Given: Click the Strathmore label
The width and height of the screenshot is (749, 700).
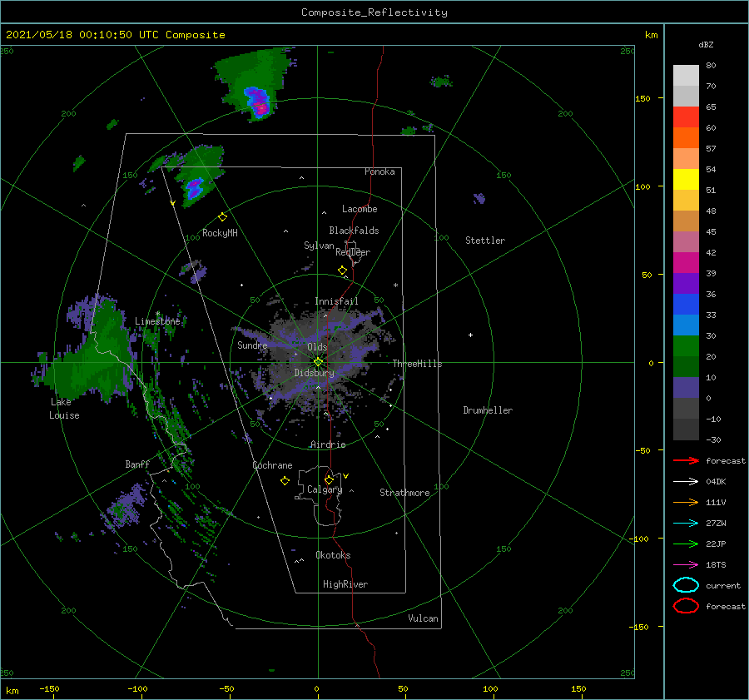Looking at the screenshot, I should [x=404, y=493].
